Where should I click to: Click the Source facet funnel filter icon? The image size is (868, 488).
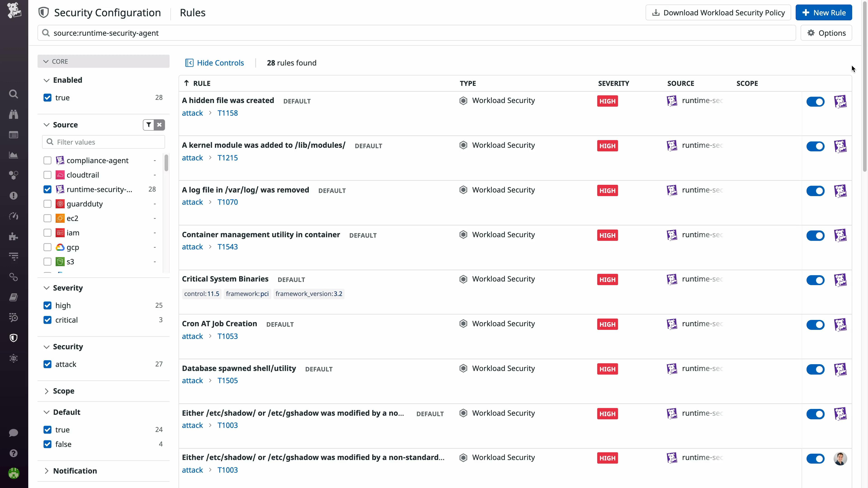point(149,125)
